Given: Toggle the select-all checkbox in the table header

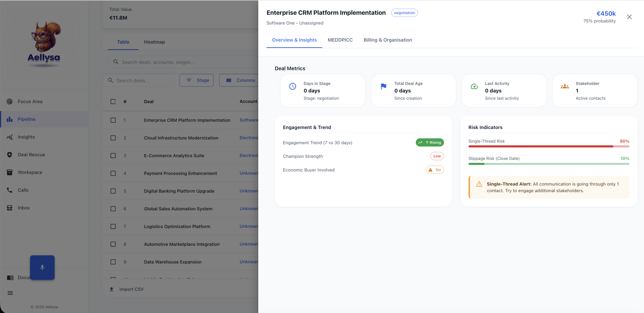Looking at the screenshot, I should (113, 101).
